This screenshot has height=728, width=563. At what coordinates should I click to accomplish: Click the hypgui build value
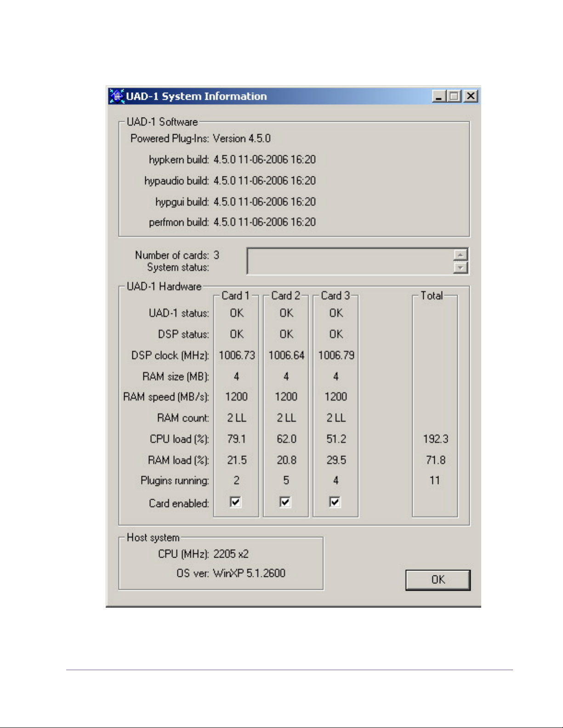point(264,202)
